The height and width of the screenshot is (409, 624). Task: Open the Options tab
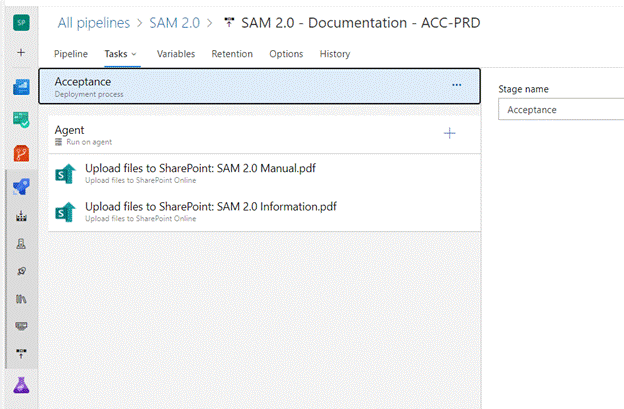[x=286, y=54]
